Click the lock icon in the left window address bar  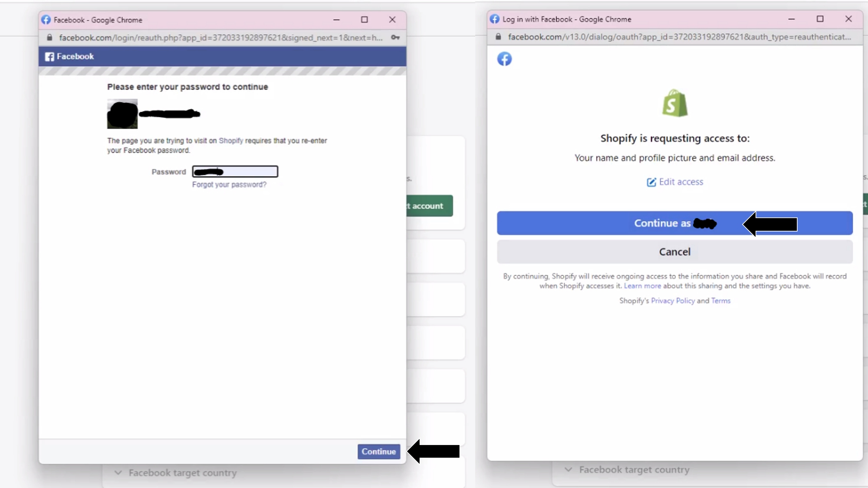tap(49, 38)
